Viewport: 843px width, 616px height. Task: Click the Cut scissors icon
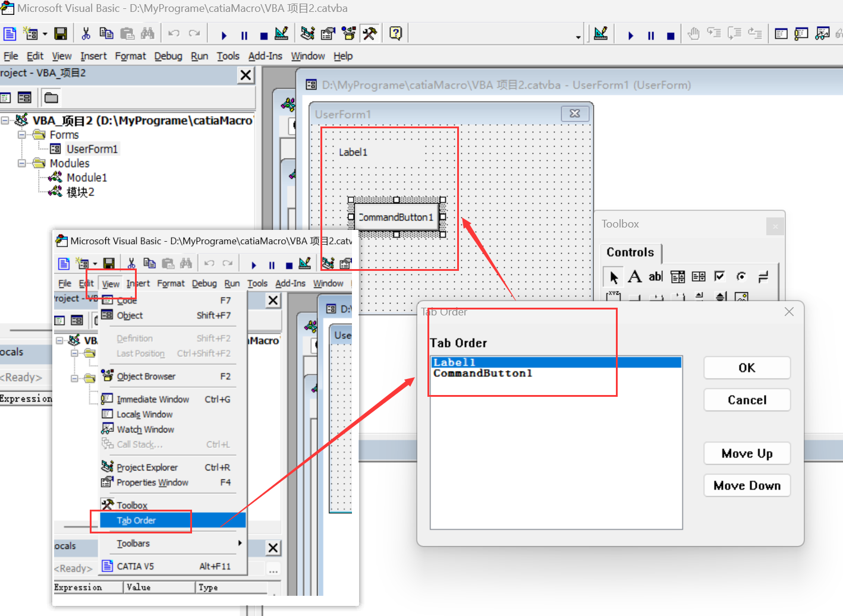click(86, 34)
